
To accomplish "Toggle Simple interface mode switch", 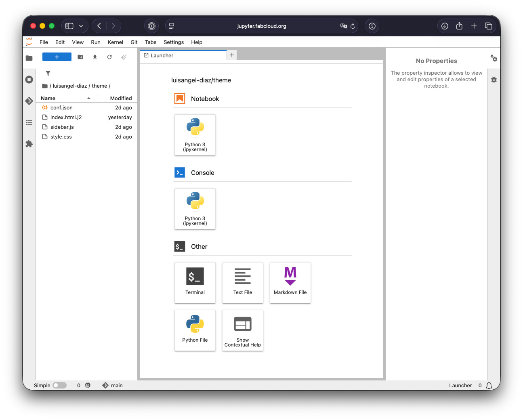I will pyautogui.click(x=59, y=385).
